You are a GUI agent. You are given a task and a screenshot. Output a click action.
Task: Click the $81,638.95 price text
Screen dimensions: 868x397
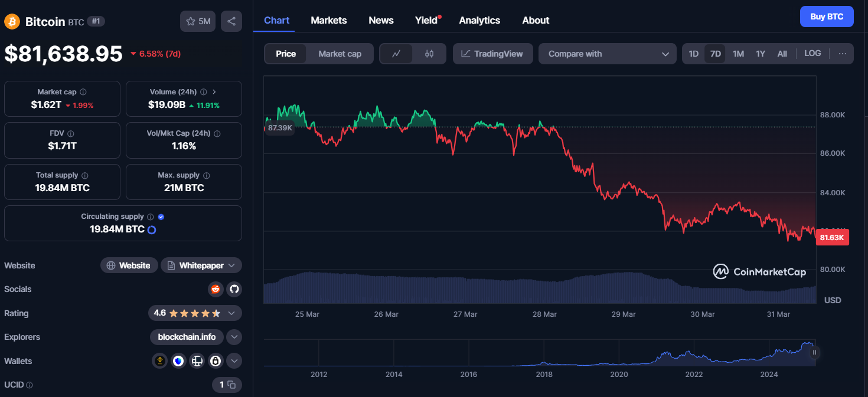[63, 54]
